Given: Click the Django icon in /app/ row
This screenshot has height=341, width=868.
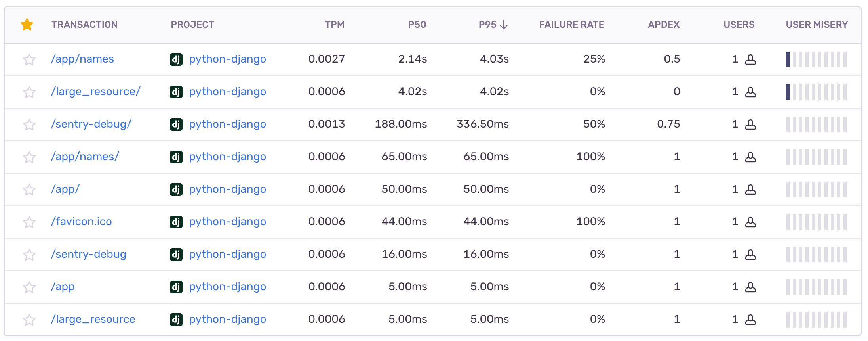Looking at the screenshot, I should click(176, 190).
